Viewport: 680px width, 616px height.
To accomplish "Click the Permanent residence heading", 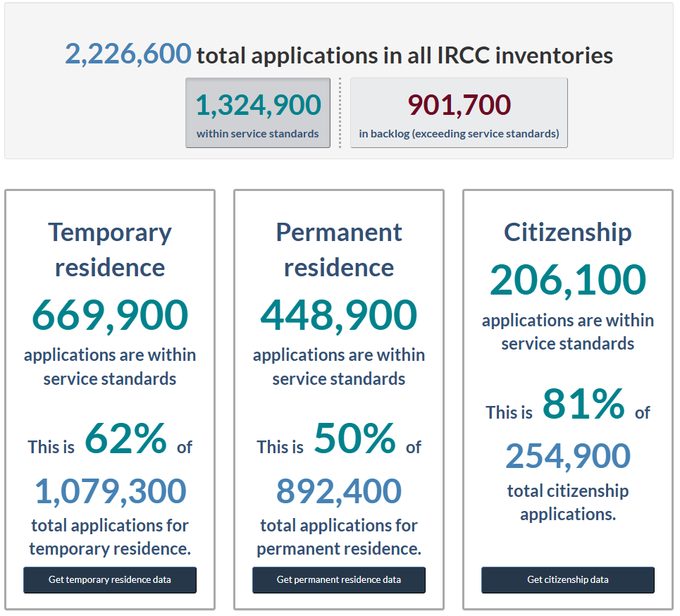I will pos(339,250).
